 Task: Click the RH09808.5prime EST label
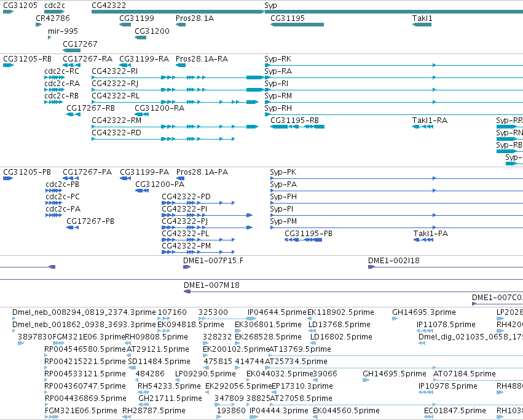tap(157, 337)
